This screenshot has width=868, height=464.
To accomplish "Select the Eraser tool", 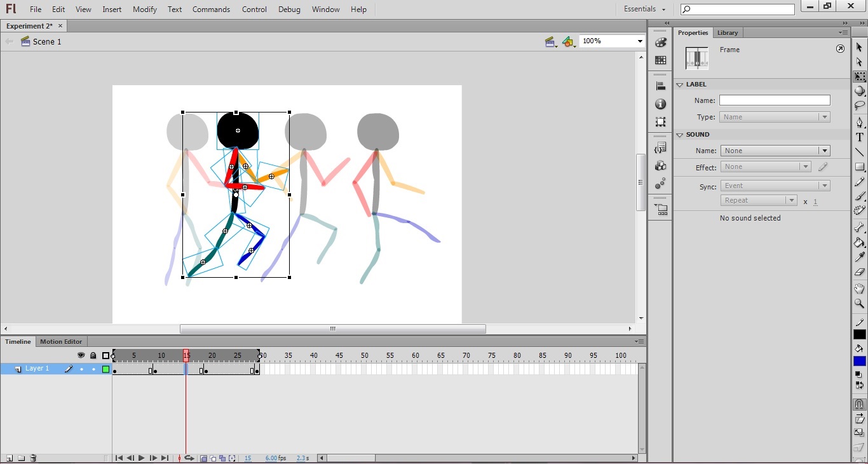I will pyautogui.click(x=859, y=271).
